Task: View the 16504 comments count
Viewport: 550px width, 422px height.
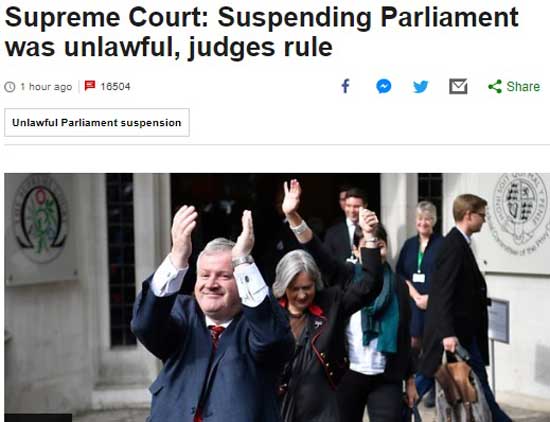Action: [115, 86]
